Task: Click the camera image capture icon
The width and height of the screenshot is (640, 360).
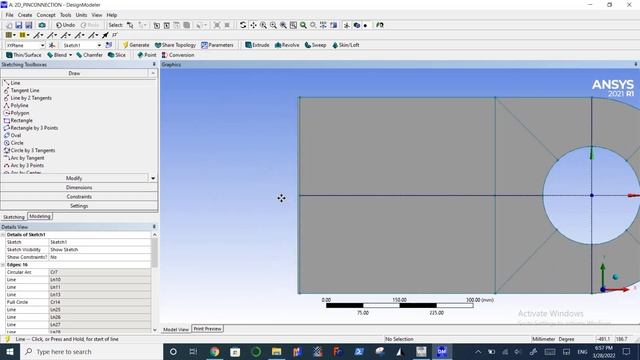Action: pyautogui.click(x=42, y=25)
